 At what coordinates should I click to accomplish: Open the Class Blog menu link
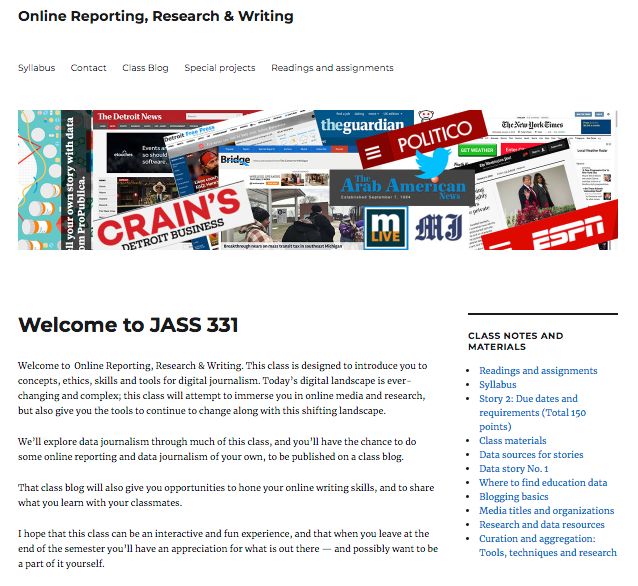click(145, 68)
